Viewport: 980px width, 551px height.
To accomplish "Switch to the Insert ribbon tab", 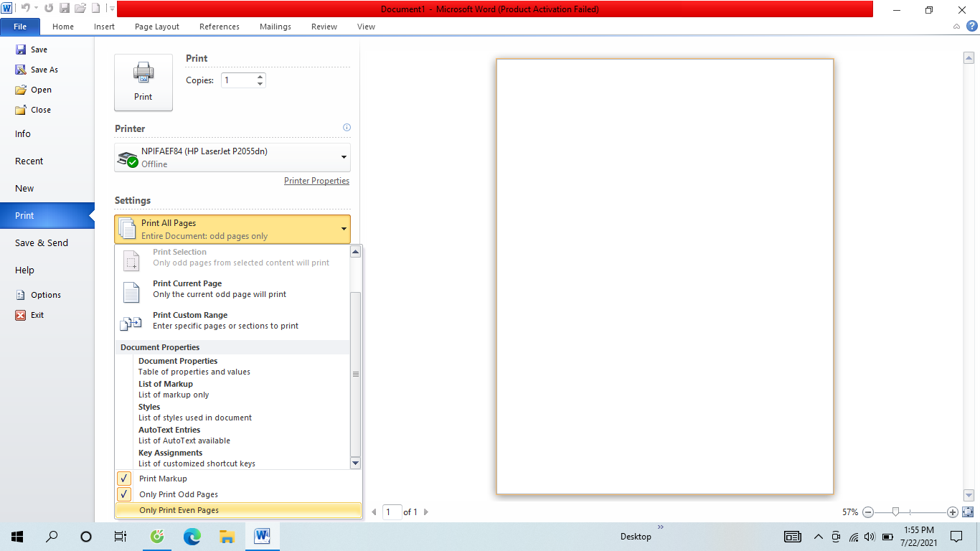I will pos(104,27).
